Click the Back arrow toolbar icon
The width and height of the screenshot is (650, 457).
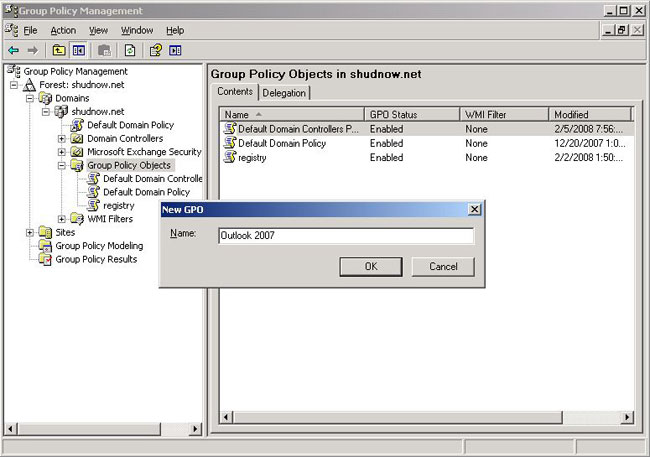pos(13,50)
